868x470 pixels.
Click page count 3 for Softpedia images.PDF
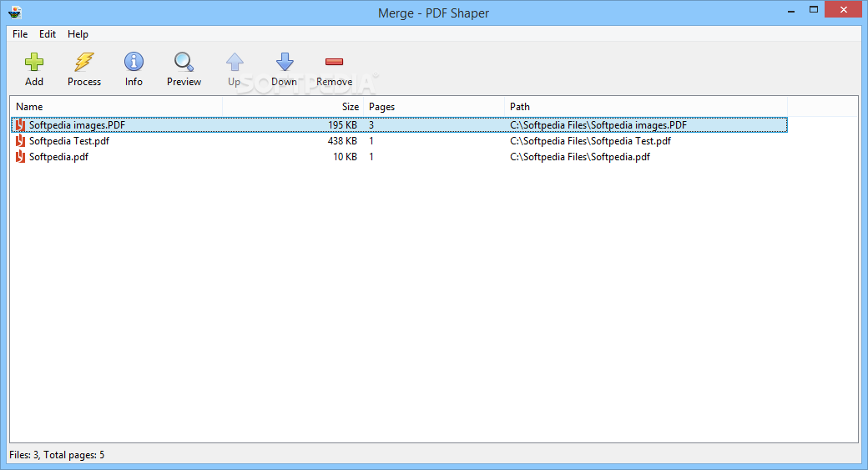coord(371,125)
